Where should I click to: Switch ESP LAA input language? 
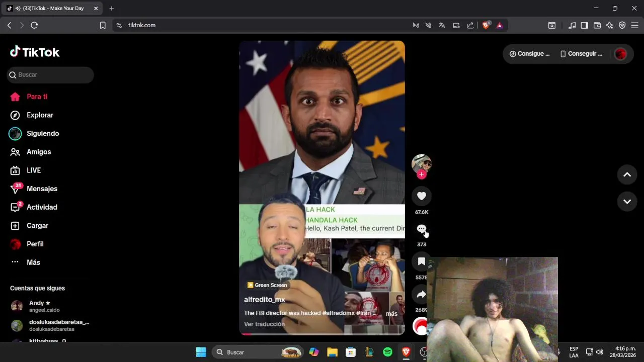click(x=574, y=352)
